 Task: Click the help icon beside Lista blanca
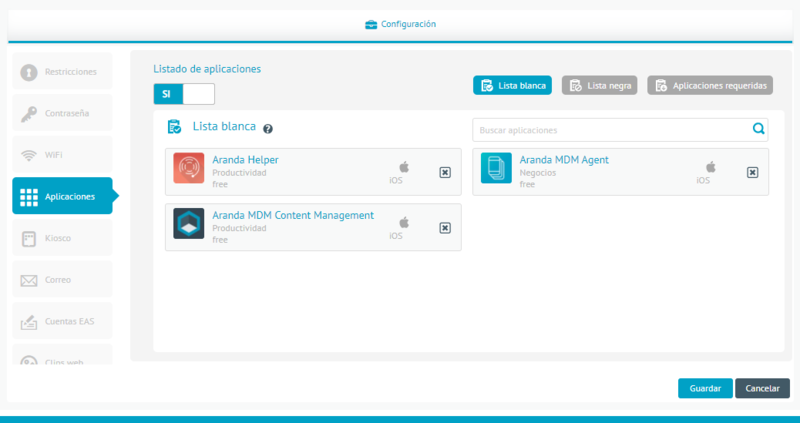click(268, 128)
